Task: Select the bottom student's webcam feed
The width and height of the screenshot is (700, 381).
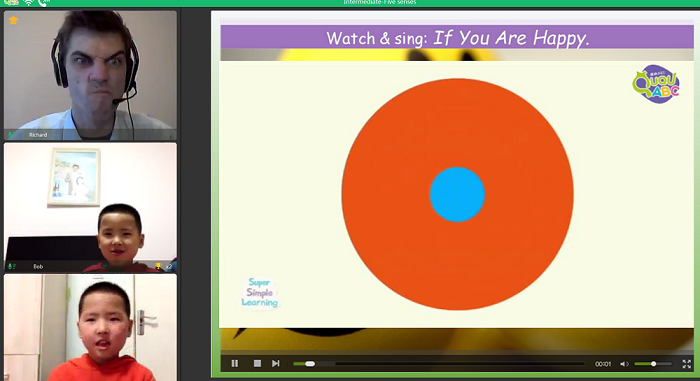Action: coord(91,328)
